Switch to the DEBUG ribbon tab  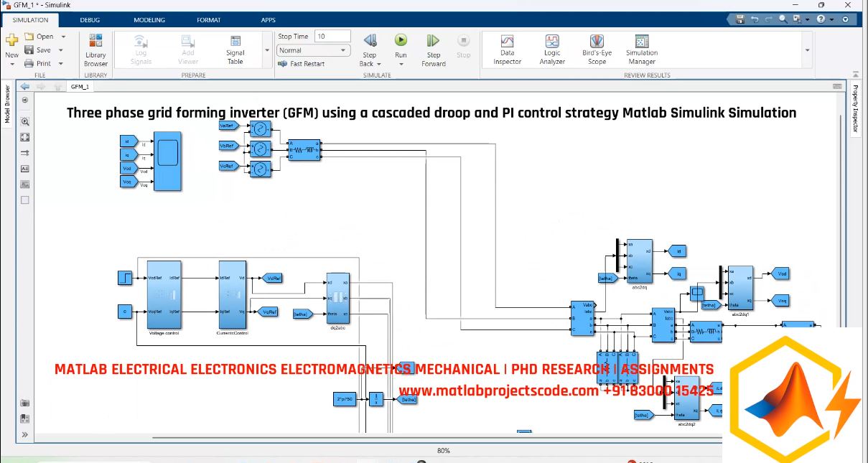point(90,19)
